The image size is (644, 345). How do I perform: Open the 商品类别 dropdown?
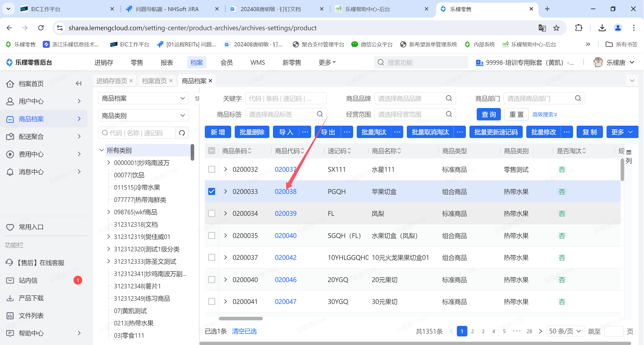[143, 116]
